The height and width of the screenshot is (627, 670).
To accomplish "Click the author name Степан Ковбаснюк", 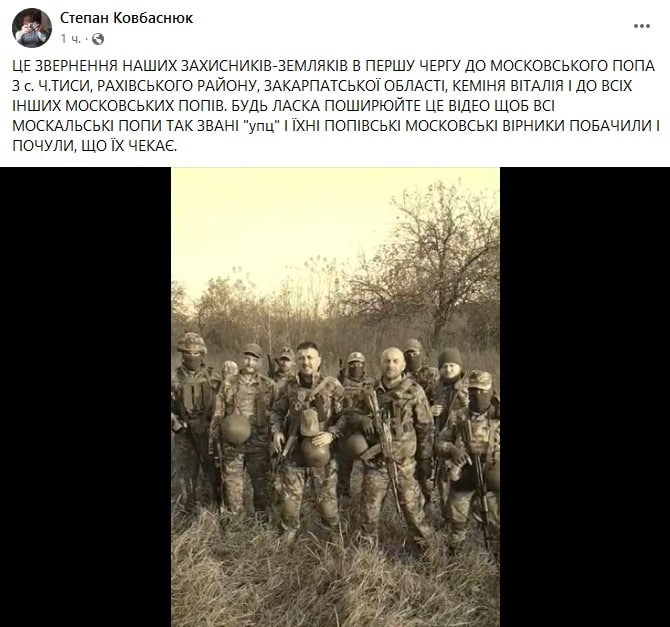I will (x=126, y=18).
